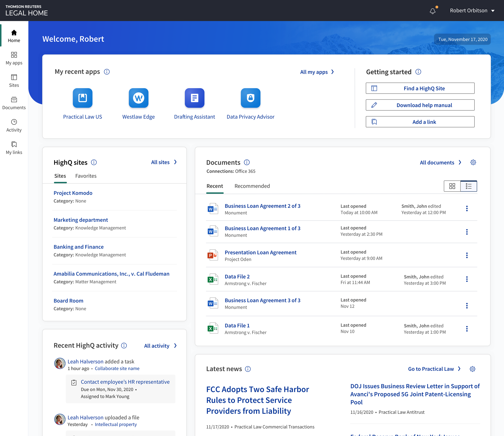
Task: Open the Project Komodo site link
Action: (73, 193)
